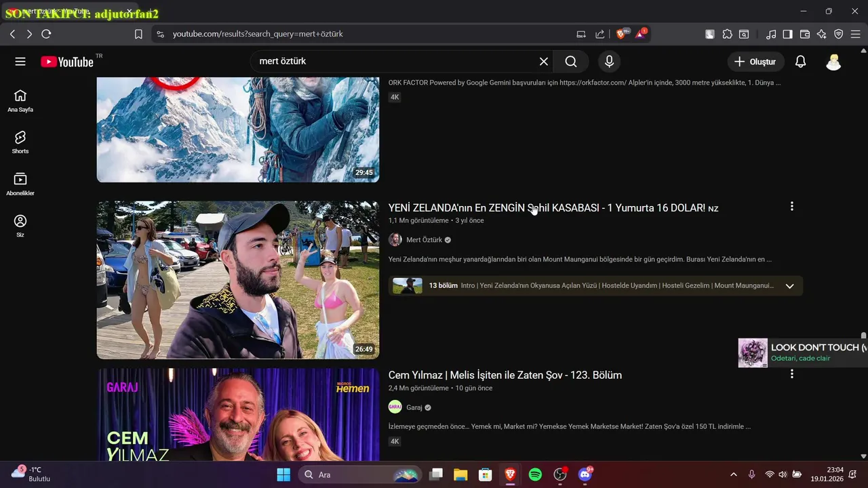Open the weather widget -1°C Bulutlu
The image size is (868, 488).
click(x=31, y=474)
